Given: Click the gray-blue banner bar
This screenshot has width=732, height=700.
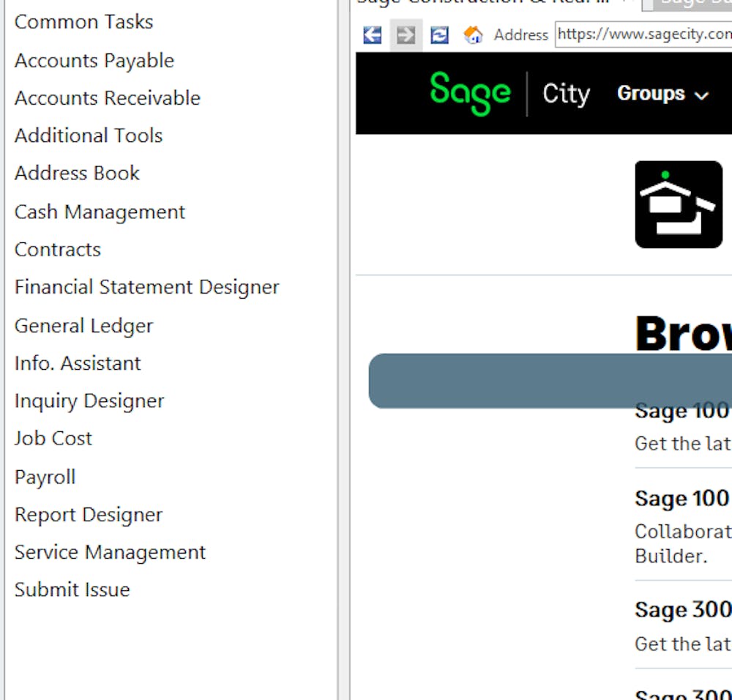Looking at the screenshot, I should 550,381.
